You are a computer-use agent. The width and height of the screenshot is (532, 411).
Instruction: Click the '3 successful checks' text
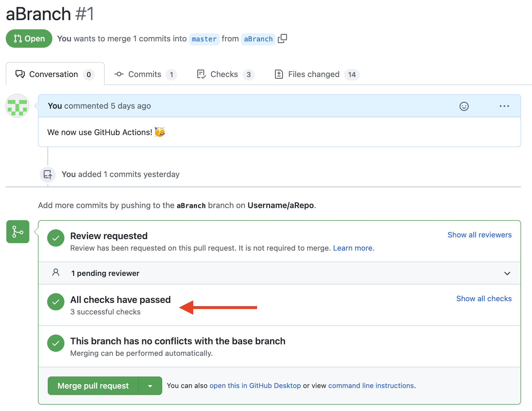pyautogui.click(x=106, y=312)
